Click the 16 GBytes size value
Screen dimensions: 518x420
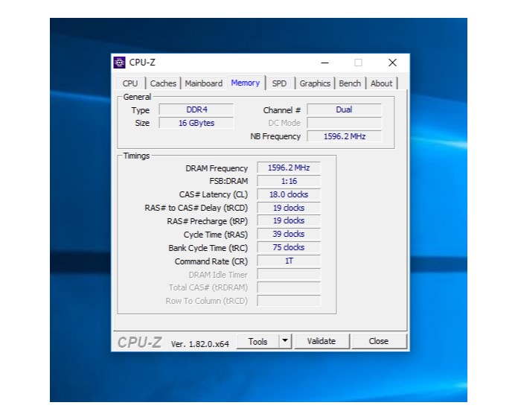[196, 123]
